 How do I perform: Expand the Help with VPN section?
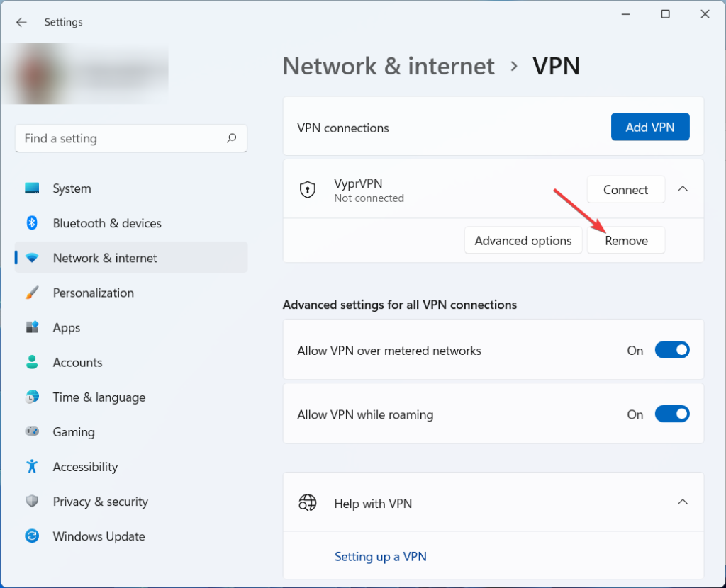(x=683, y=502)
